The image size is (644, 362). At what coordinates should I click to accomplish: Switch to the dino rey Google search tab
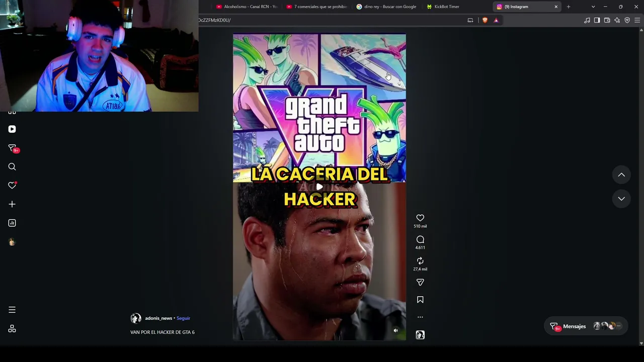click(386, 7)
